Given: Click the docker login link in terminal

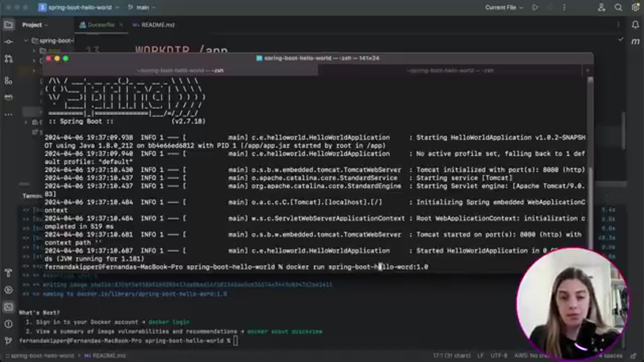Looking at the screenshot, I should [x=169, y=322].
